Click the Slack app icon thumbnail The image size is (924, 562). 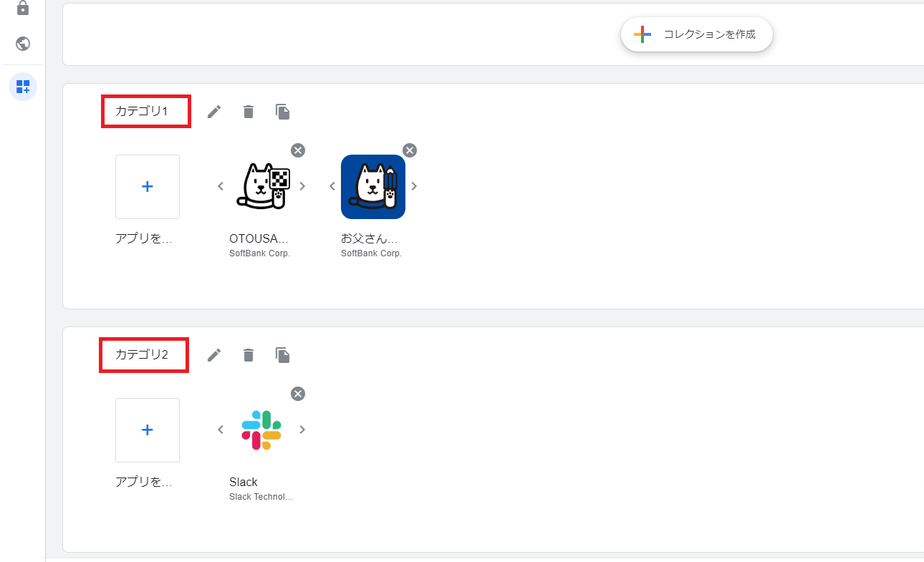(x=261, y=430)
